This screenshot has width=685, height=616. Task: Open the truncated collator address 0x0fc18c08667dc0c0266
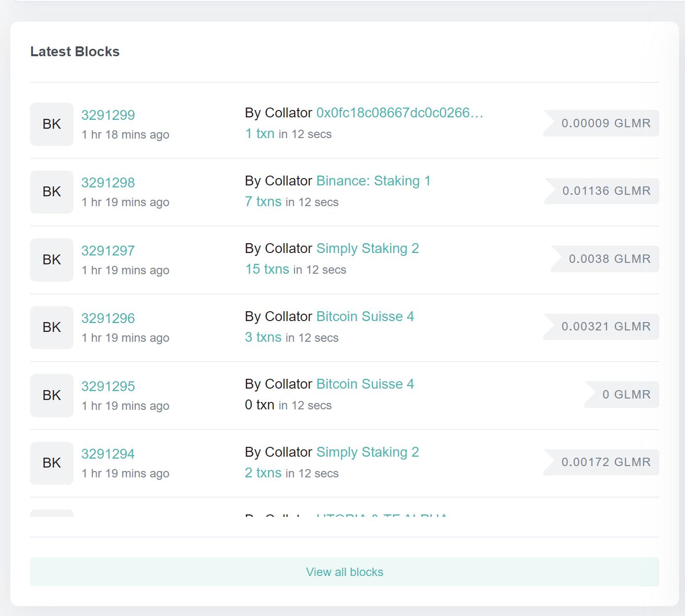click(400, 112)
